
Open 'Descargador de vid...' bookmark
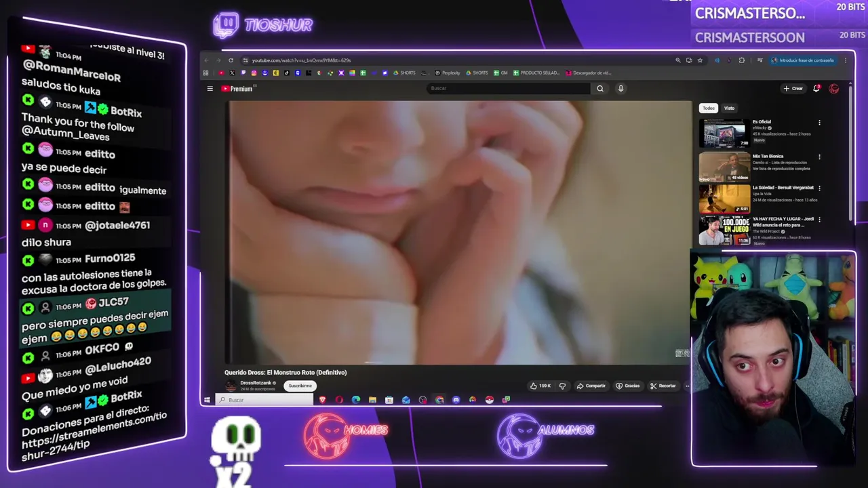pyautogui.click(x=589, y=73)
